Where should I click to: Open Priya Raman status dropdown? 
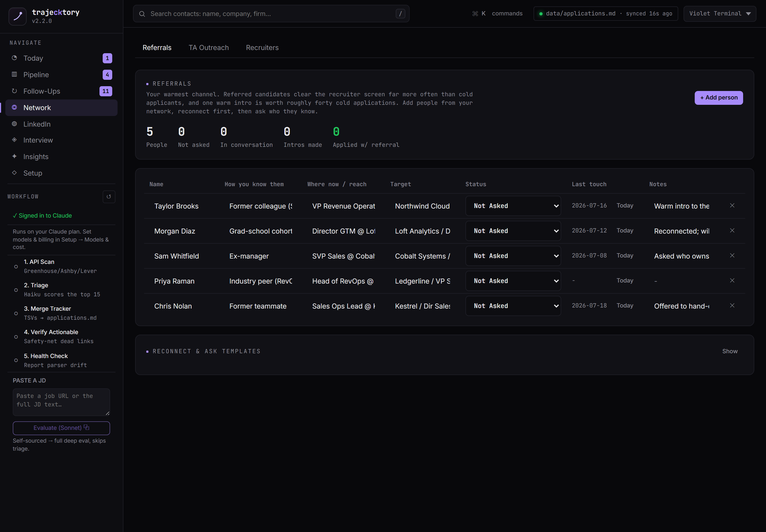pyautogui.click(x=513, y=281)
